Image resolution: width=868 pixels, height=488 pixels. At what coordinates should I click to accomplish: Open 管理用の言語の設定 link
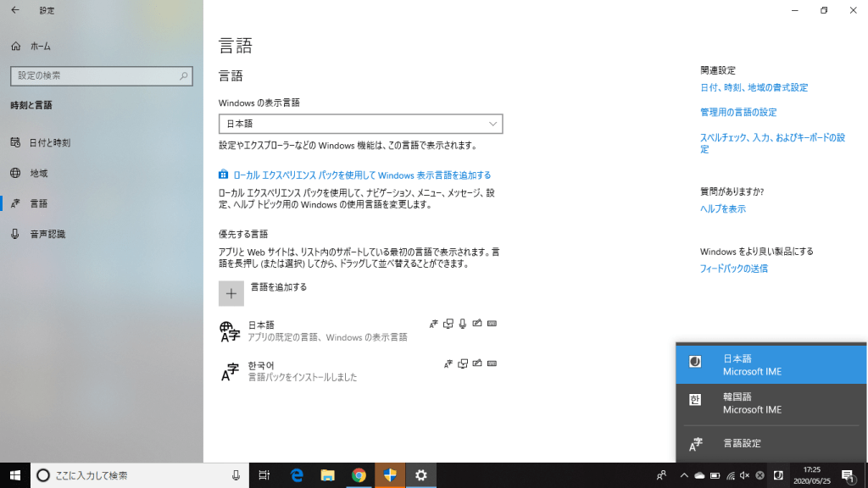[x=737, y=112]
